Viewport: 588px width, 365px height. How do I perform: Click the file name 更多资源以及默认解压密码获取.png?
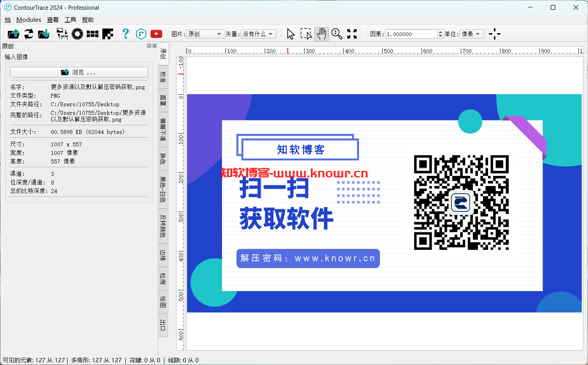(98, 87)
